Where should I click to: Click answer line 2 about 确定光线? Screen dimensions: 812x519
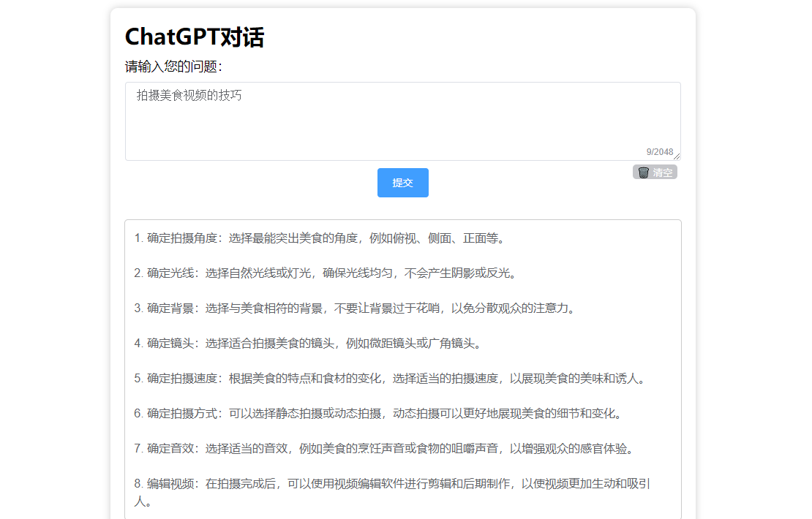click(x=326, y=273)
